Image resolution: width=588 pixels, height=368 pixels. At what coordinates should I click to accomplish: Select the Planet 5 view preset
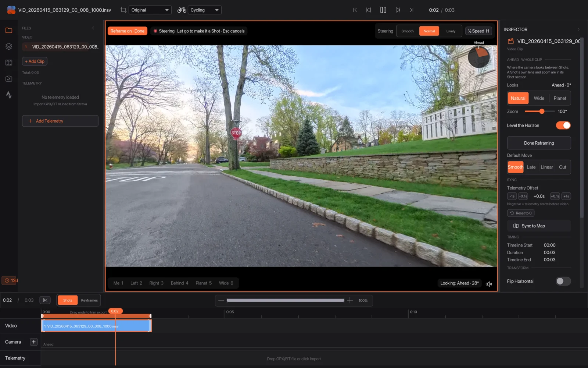204,283
